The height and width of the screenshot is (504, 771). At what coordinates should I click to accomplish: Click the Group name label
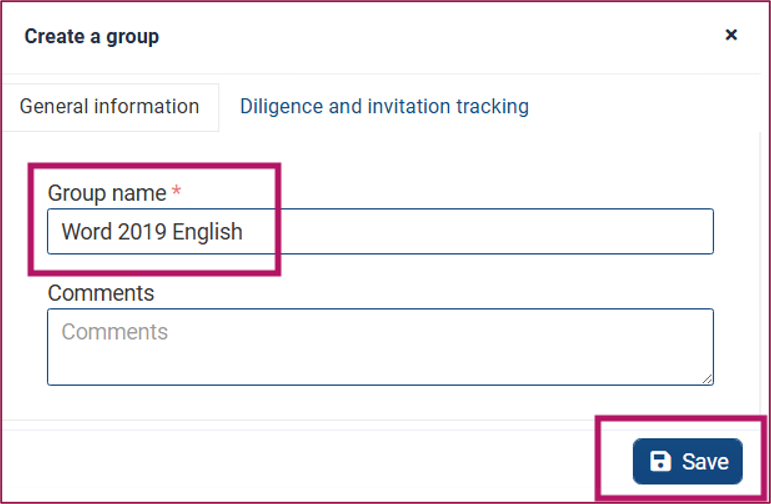pyautogui.click(x=107, y=193)
